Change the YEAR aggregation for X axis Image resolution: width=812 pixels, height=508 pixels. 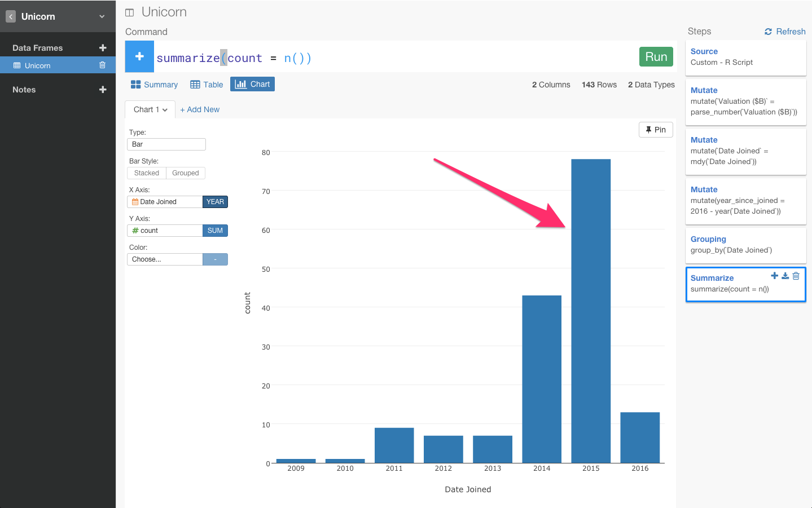pyautogui.click(x=215, y=202)
